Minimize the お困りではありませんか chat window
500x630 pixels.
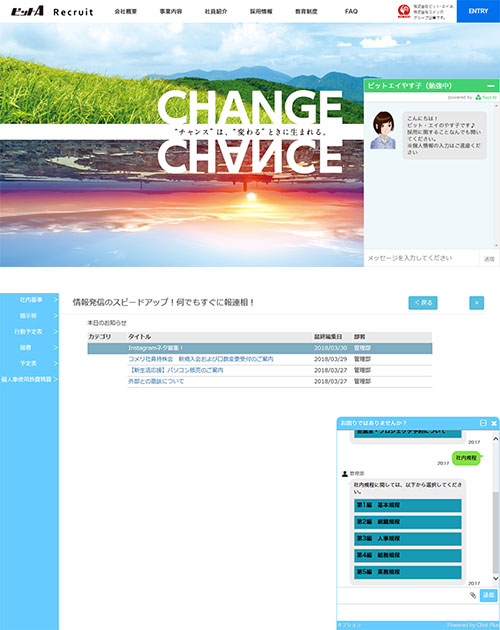pyautogui.click(x=483, y=423)
